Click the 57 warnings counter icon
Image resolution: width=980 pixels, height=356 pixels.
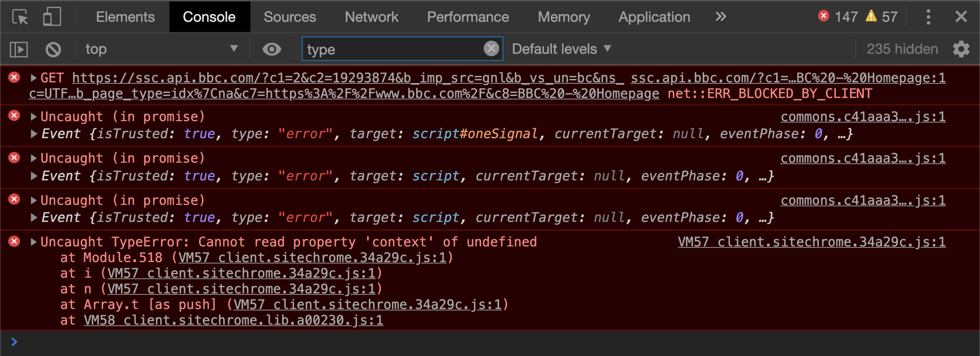point(871,16)
